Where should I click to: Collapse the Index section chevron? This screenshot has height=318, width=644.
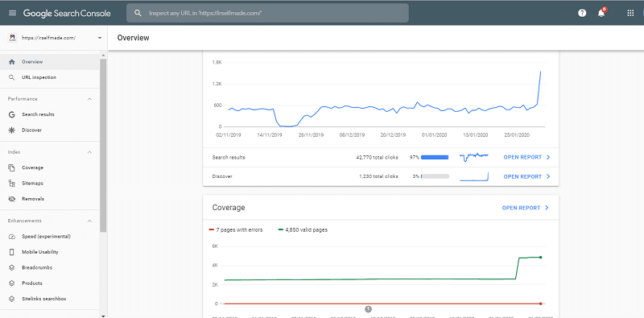[89, 152]
